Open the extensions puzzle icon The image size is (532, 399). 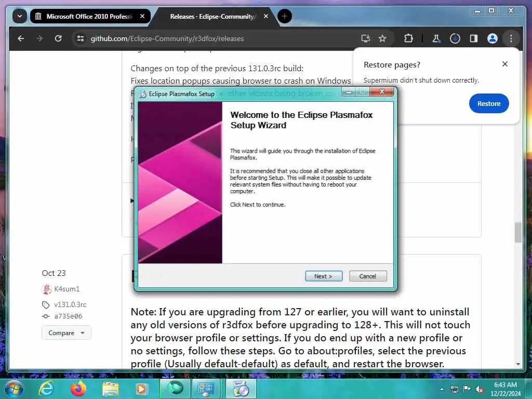coord(408,38)
